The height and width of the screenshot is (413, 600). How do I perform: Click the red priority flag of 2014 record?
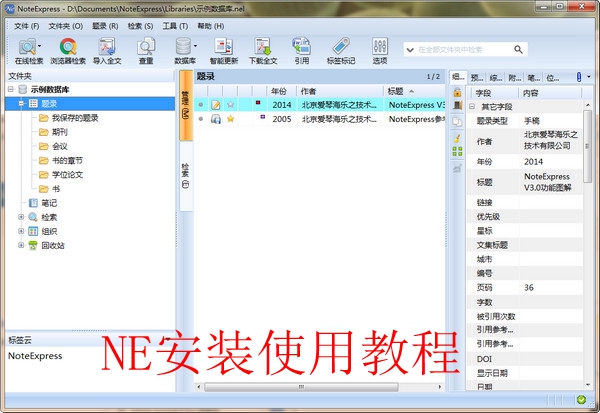258,103
